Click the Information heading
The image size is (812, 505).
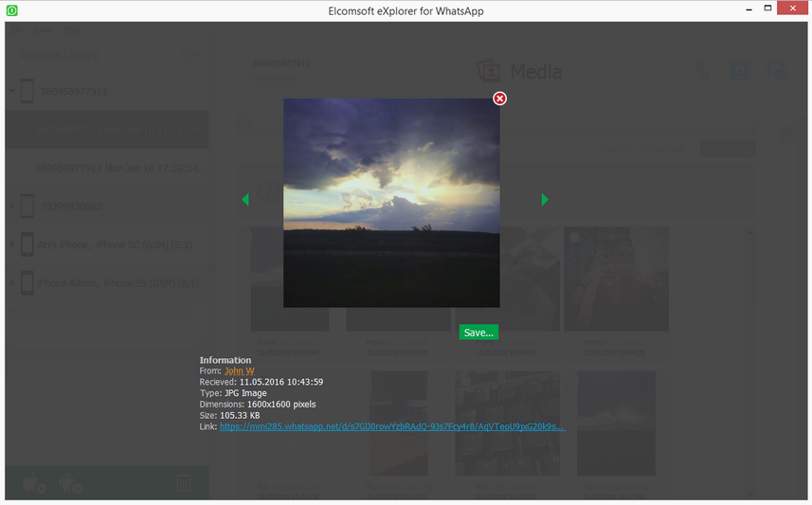click(x=226, y=360)
